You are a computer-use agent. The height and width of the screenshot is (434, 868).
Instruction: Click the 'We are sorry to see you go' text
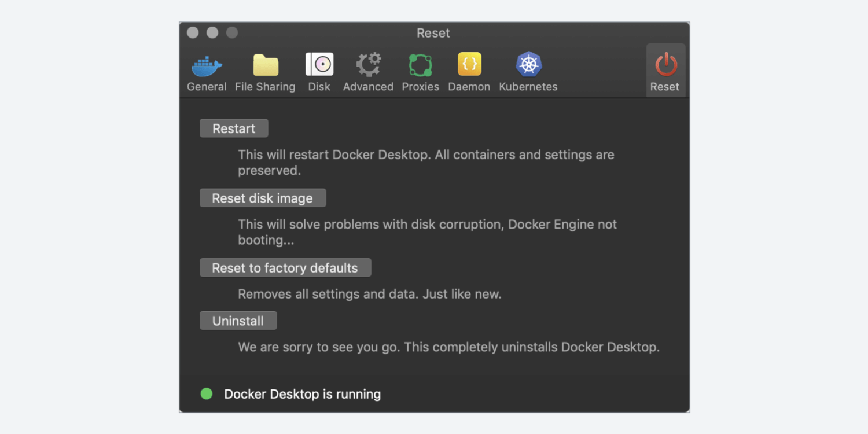click(449, 347)
